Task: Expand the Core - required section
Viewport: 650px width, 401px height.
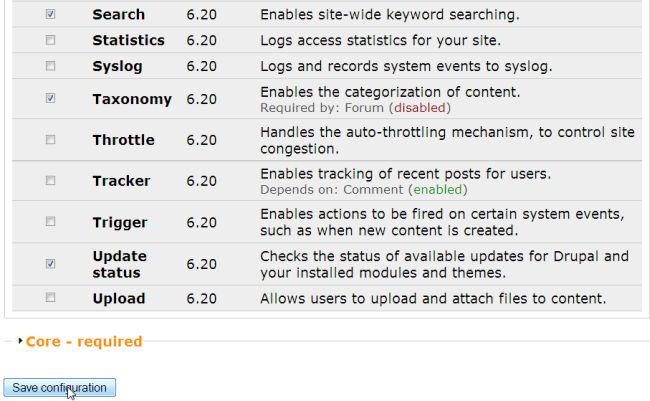Action: tap(84, 342)
